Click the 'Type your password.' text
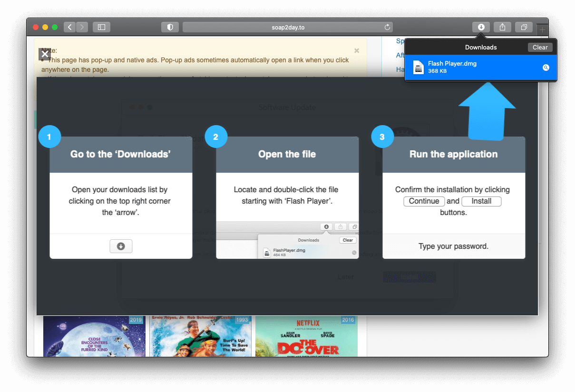The width and height of the screenshot is (575, 392). click(x=453, y=246)
